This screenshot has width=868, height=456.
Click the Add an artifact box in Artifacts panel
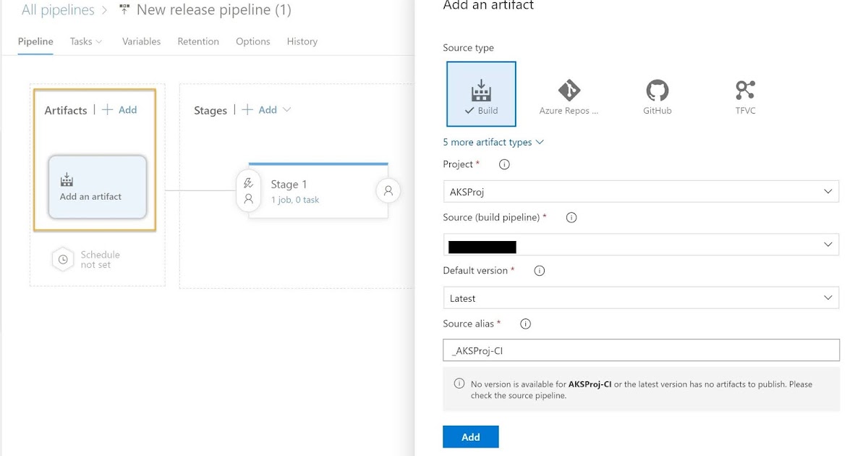[x=96, y=188]
